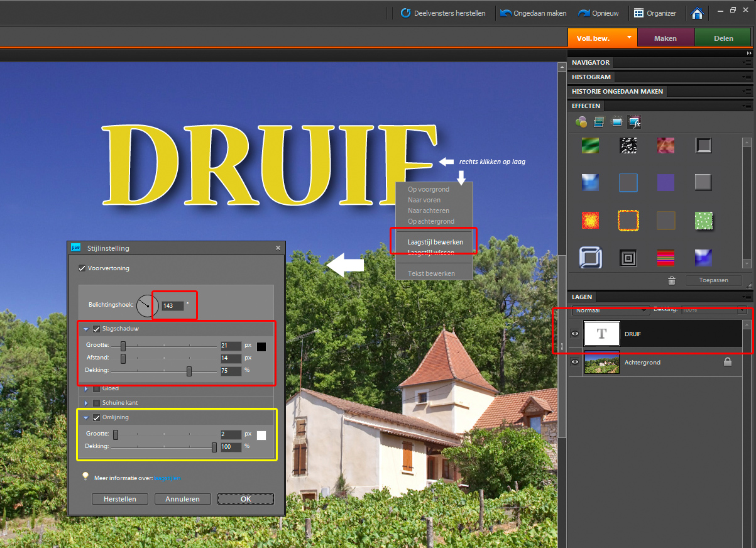
Task: Click Deelvensters herstellen reset icon
Action: 406,13
